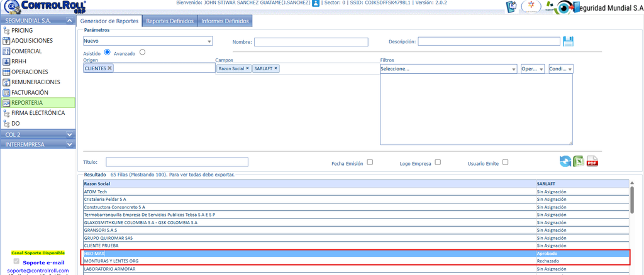Click the Título input field
Image resolution: width=644 pixels, height=275 pixels.
point(177,162)
